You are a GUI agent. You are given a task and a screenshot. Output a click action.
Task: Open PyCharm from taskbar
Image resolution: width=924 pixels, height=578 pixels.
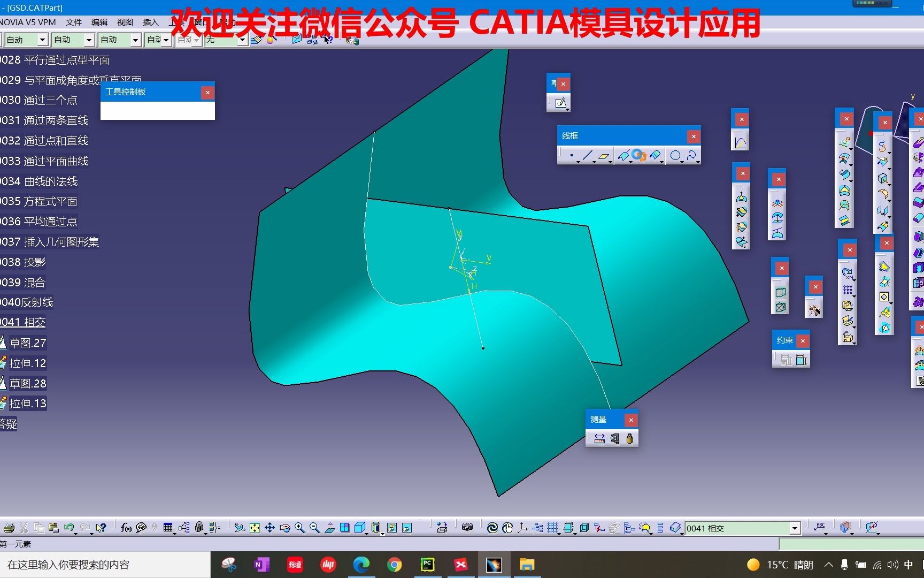click(427, 565)
